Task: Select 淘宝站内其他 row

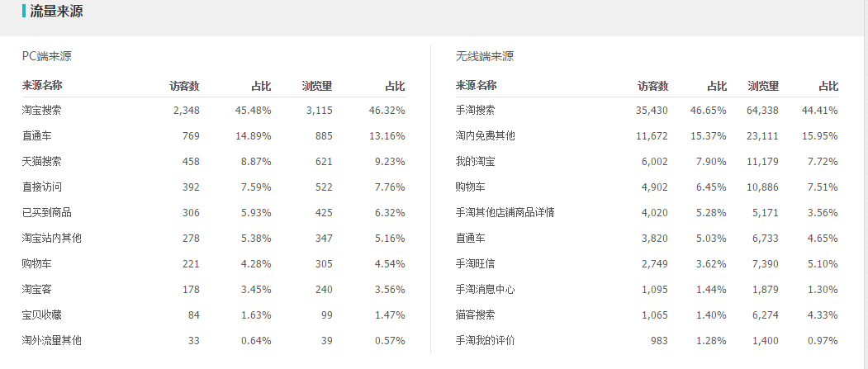Action: 52,238
